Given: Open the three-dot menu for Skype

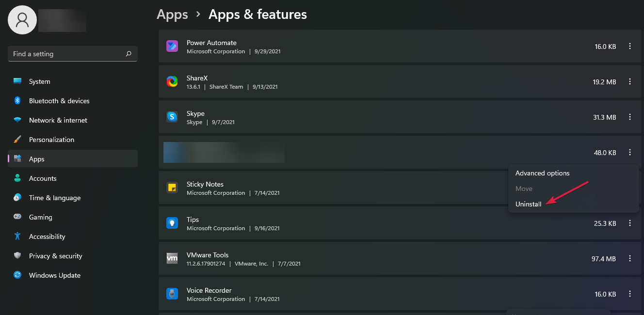Looking at the screenshot, I should tap(629, 117).
